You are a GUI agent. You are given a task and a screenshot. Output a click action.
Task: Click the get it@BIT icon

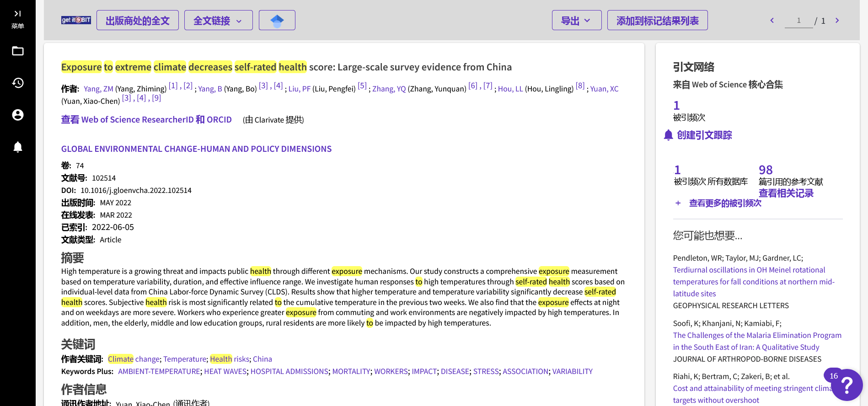point(76,20)
